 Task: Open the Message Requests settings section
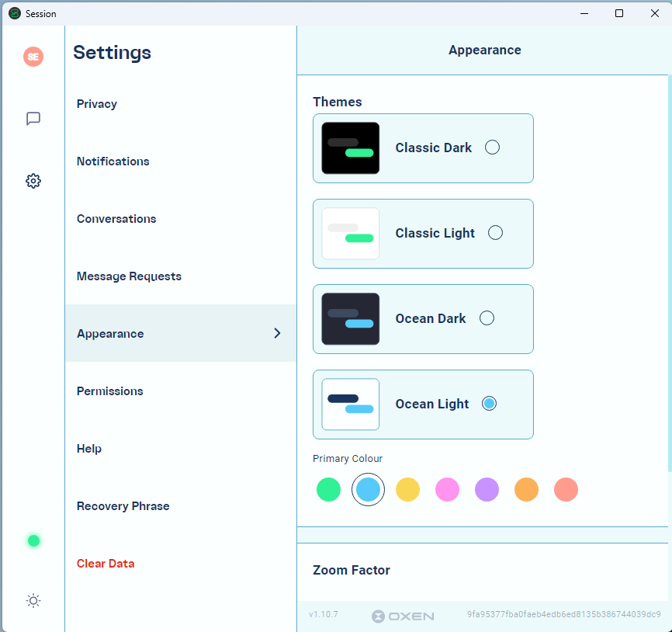tap(181, 276)
